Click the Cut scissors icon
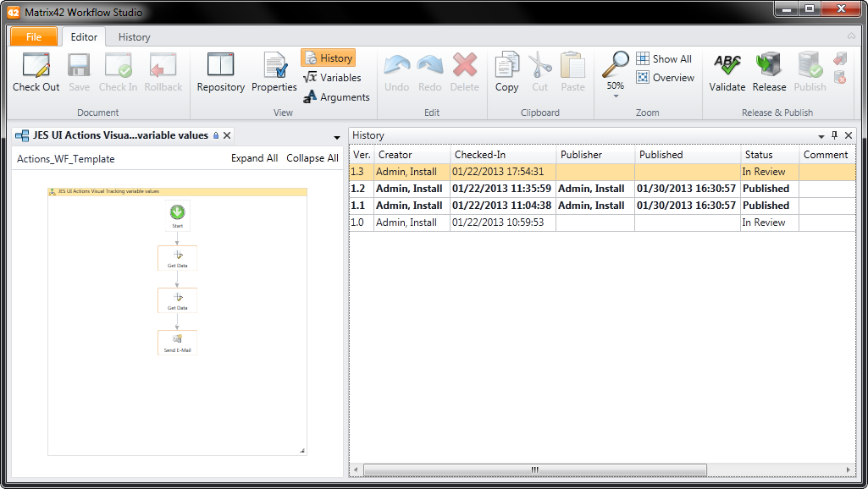 point(539,64)
